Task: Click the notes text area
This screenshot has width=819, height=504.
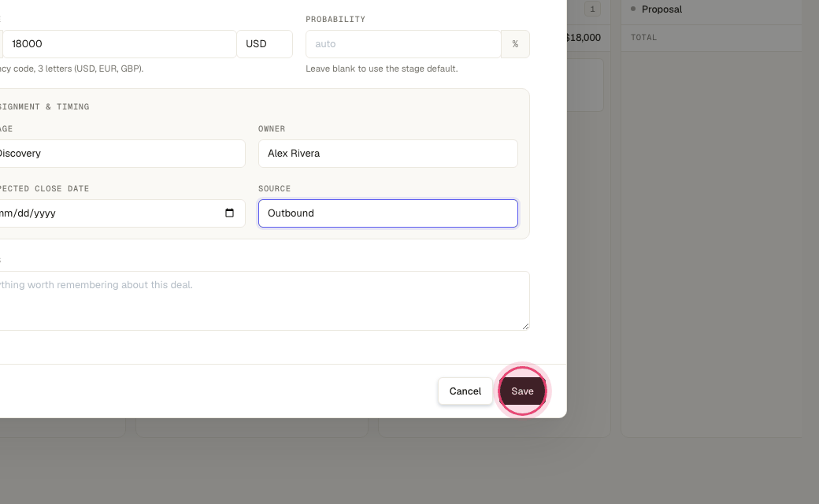Action: (x=263, y=300)
